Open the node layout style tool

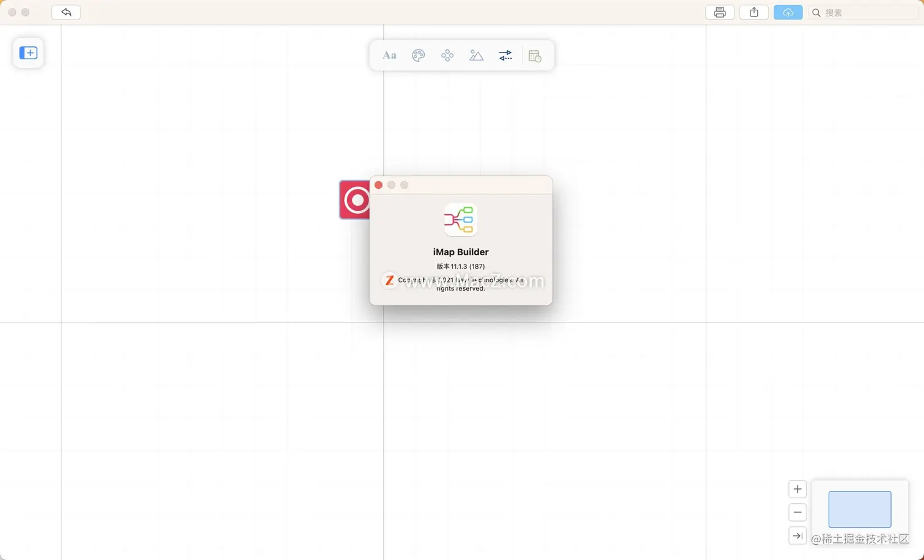447,56
